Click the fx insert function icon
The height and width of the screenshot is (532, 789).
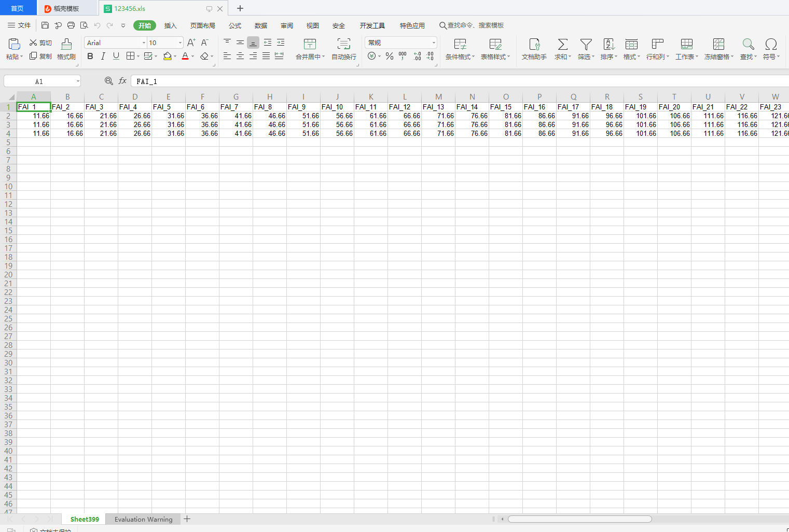pyautogui.click(x=123, y=81)
